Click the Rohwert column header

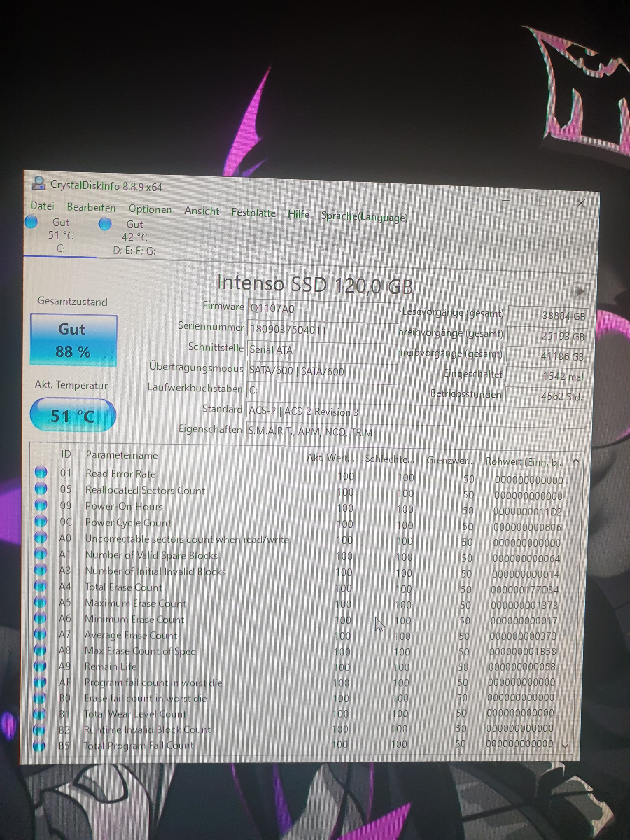tap(524, 462)
